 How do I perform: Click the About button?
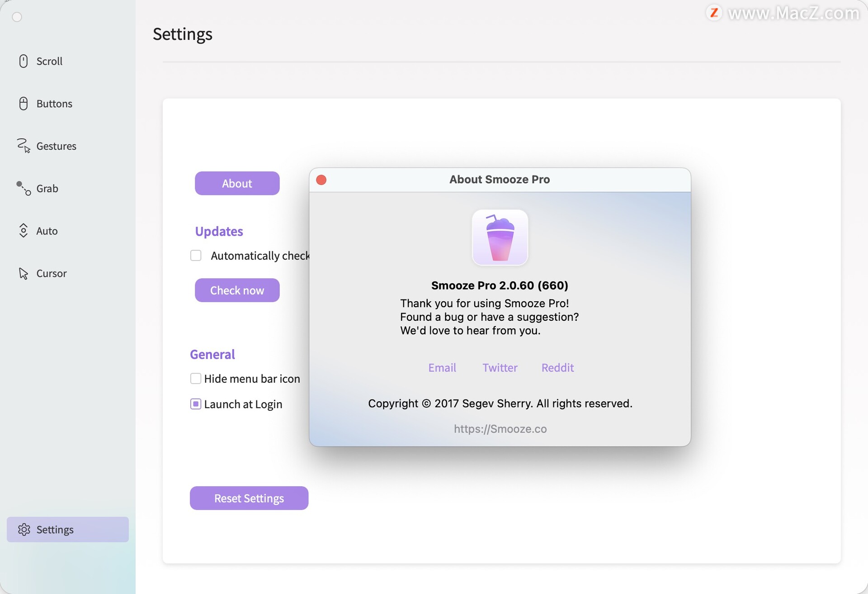tap(237, 183)
